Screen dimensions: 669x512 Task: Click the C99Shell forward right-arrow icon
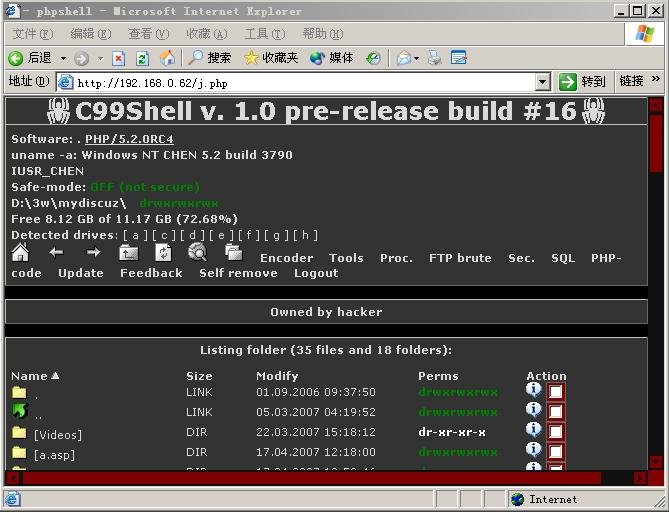click(x=93, y=253)
